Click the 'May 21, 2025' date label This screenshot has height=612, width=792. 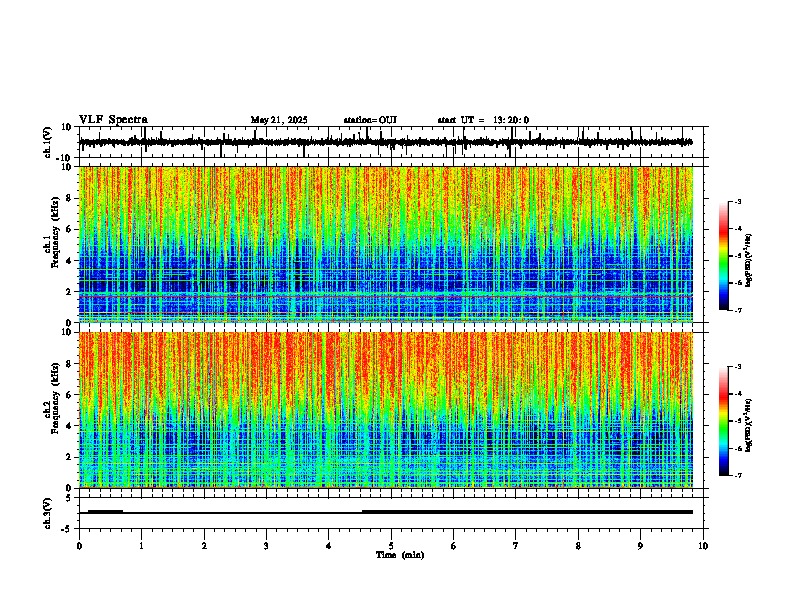(279, 120)
